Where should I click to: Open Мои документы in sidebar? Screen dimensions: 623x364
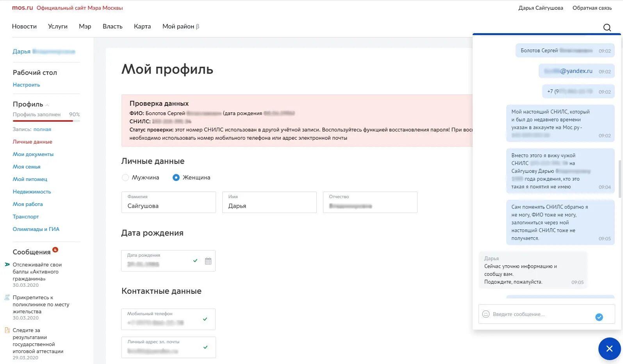click(33, 154)
